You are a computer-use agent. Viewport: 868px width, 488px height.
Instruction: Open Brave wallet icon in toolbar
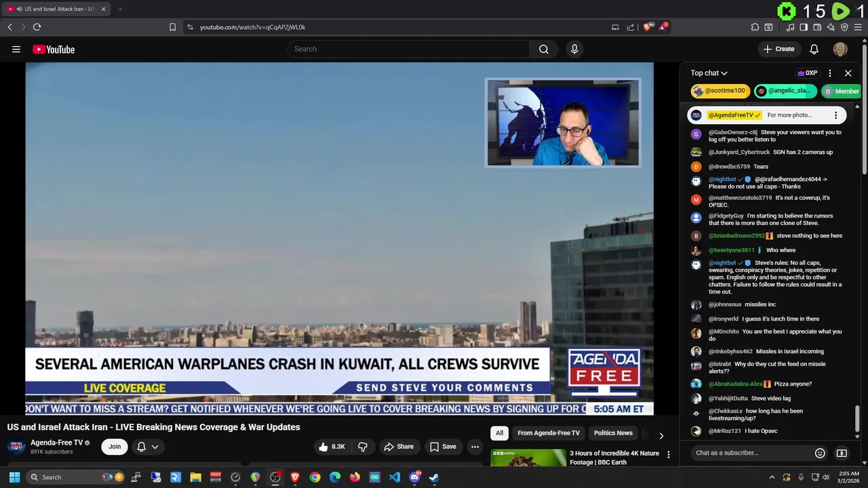click(817, 27)
